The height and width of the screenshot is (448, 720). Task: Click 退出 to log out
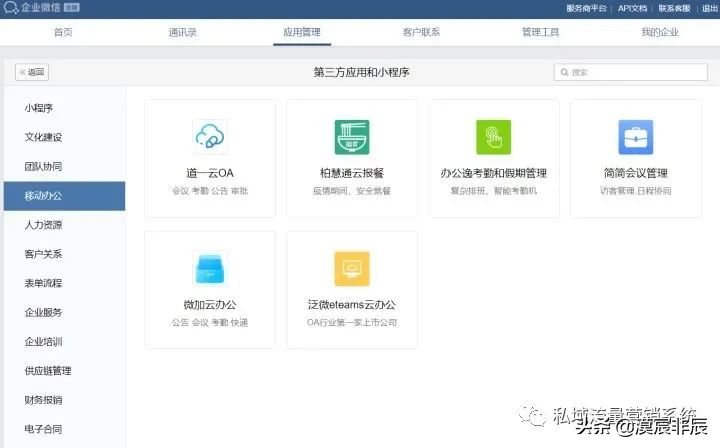709,7
